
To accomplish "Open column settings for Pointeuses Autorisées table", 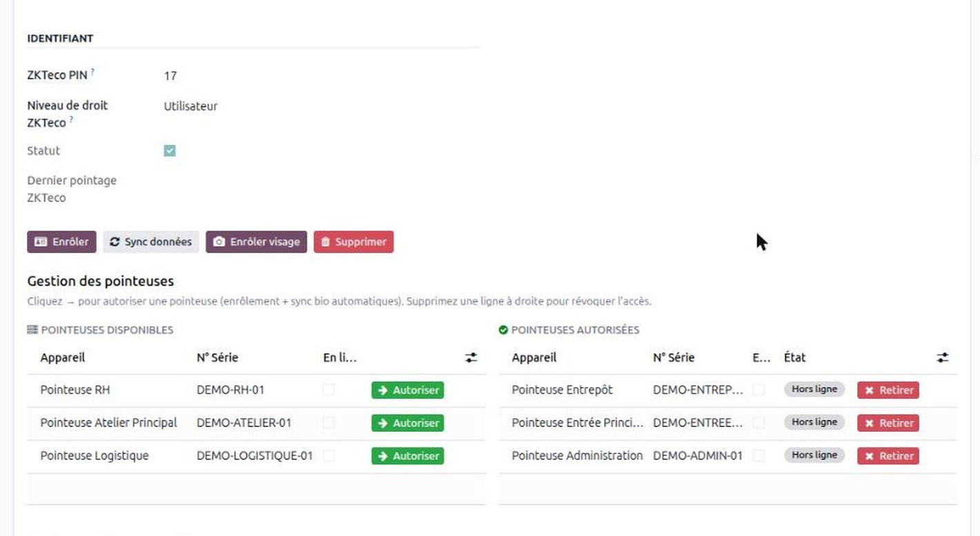I will click(942, 357).
